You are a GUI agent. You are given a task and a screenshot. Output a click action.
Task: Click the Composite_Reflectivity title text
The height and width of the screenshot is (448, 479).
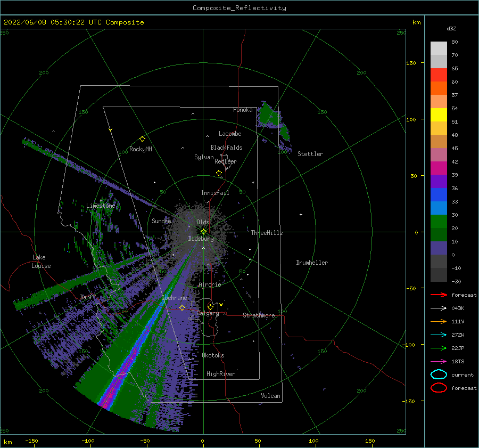coord(239,8)
